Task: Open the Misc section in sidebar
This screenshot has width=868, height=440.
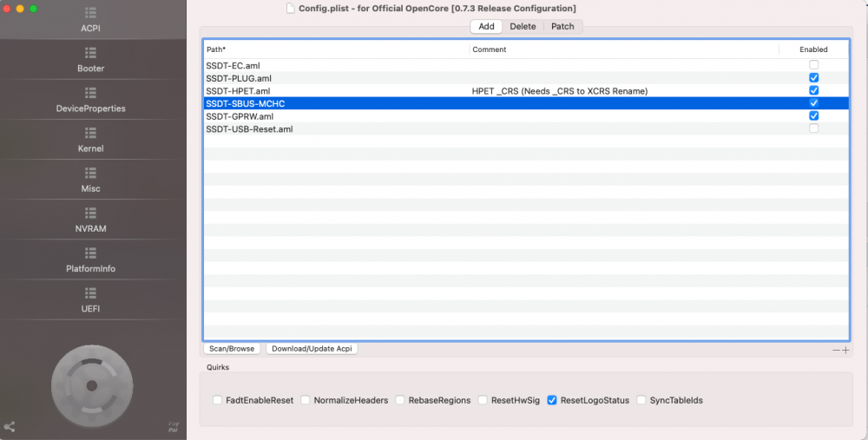Action: (x=91, y=180)
